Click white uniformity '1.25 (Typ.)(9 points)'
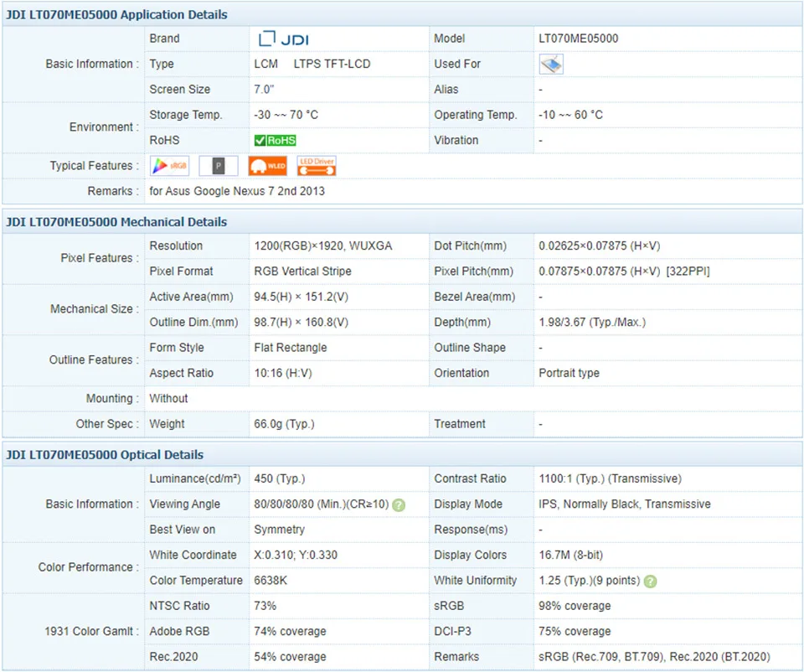Image resolution: width=804 pixels, height=672 pixels. pos(589,581)
